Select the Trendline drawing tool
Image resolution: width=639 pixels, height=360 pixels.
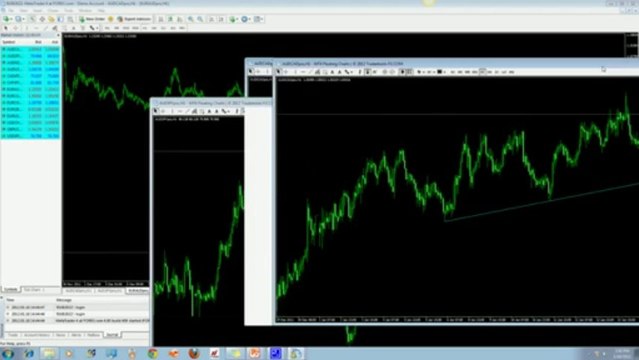[x=46, y=28]
